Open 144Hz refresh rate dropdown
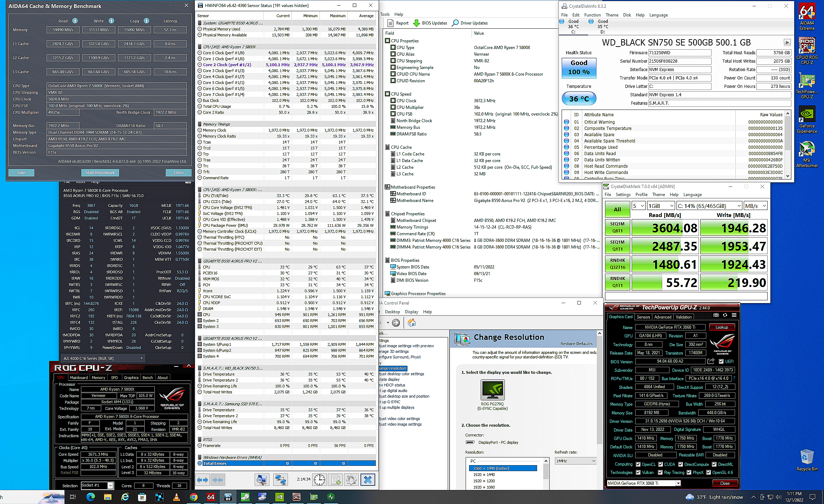The width and height of the screenshot is (824, 504). tap(575, 461)
